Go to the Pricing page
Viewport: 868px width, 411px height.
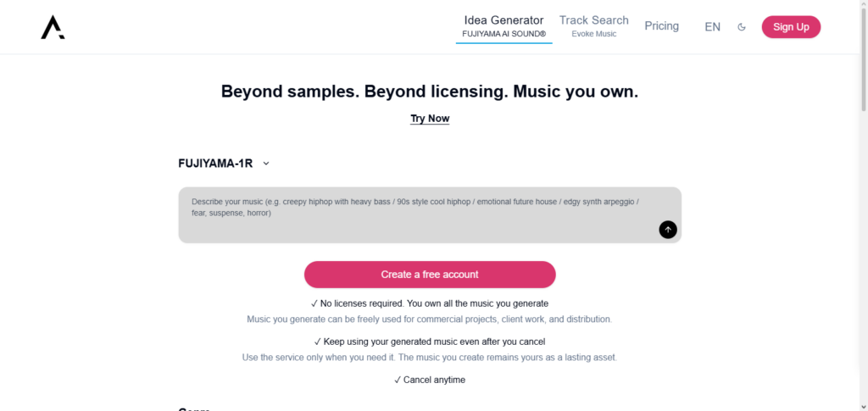pos(661,26)
